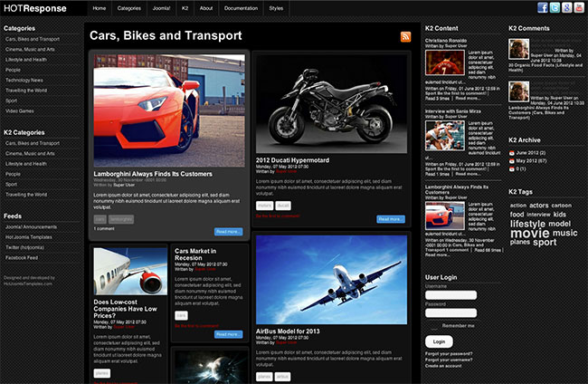
Task: Open the low-cost jet engine image
Action: [130, 272]
